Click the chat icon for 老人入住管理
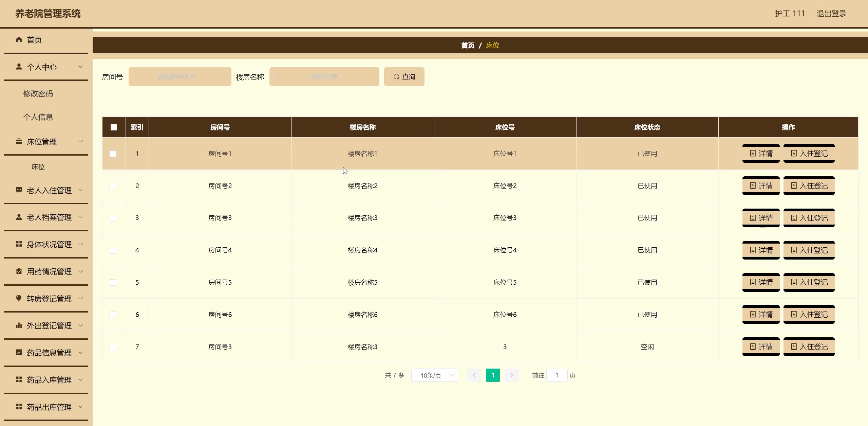This screenshot has width=868, height=426. point(19,190)
